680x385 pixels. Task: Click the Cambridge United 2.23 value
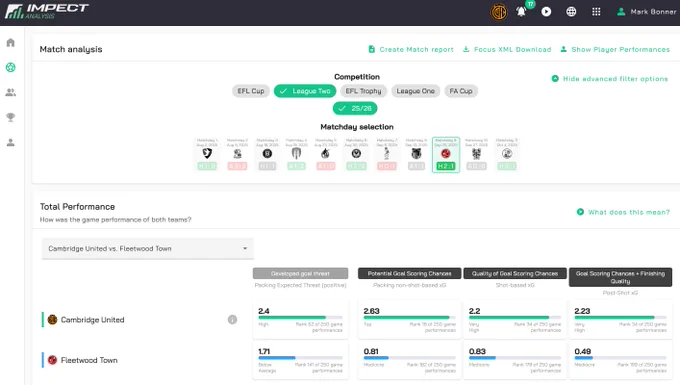(582, 311)
